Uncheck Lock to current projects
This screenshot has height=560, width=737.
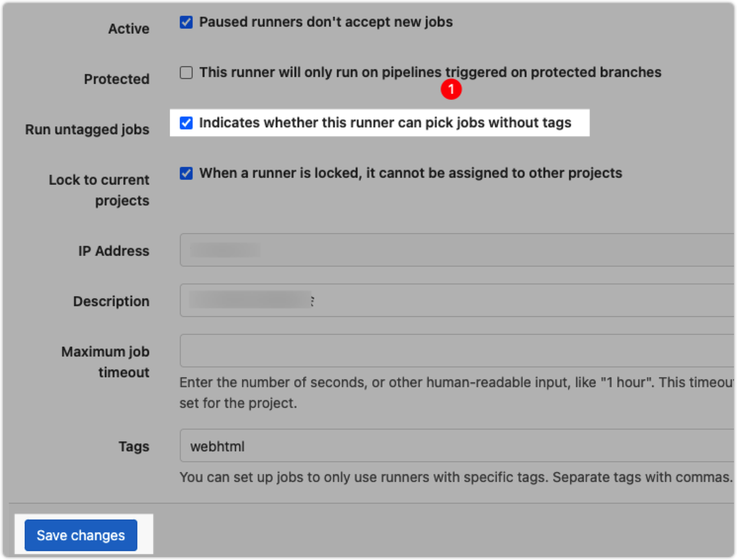click(x=186, y=173)
